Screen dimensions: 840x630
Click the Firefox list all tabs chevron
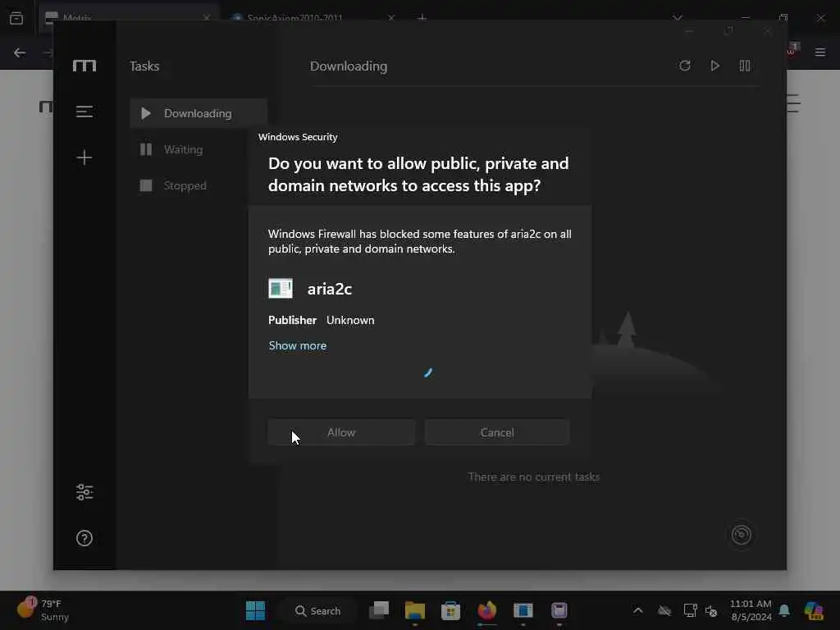click(x=678, y=18)
